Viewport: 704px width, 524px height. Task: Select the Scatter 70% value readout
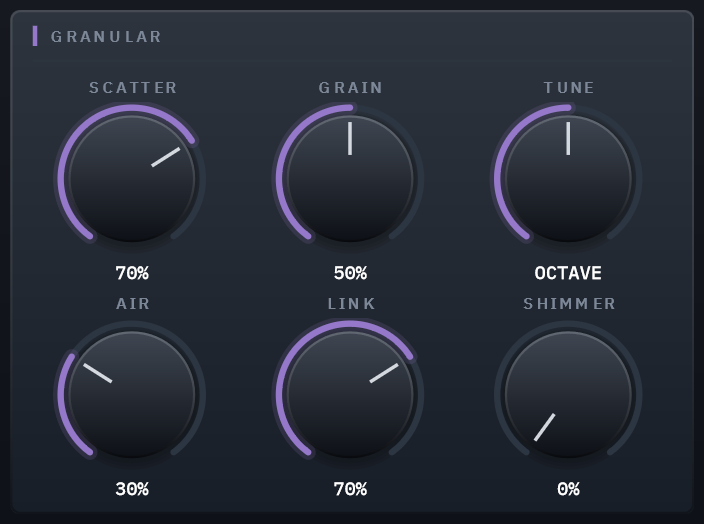[132, 273]
